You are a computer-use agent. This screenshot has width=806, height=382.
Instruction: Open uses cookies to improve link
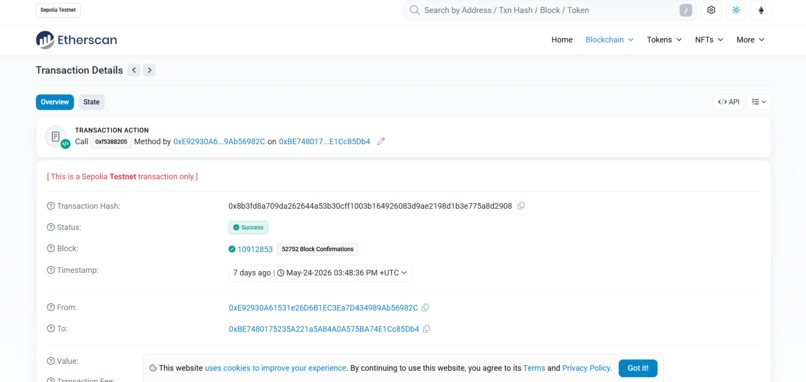276,368
